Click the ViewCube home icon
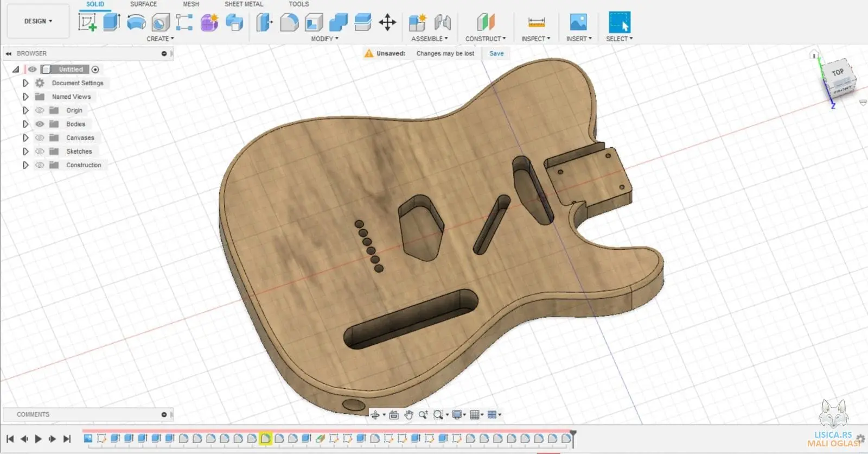The image size is (868, 454). point(814,55)
